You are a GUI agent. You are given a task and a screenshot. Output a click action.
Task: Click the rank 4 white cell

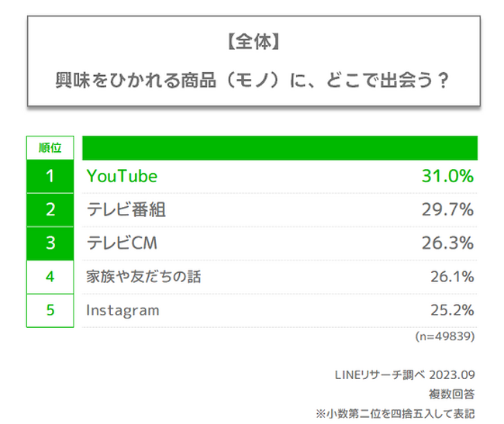[x=50, y=276]
